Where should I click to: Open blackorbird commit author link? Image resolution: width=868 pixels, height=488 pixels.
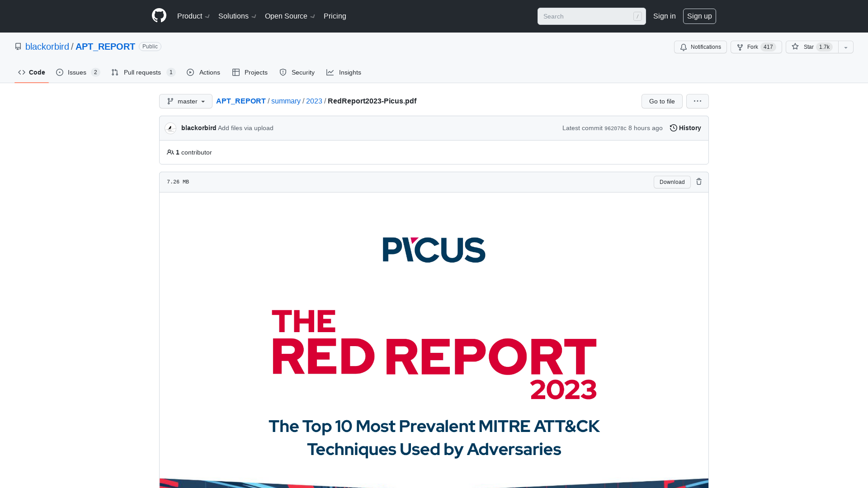point(198,128)
